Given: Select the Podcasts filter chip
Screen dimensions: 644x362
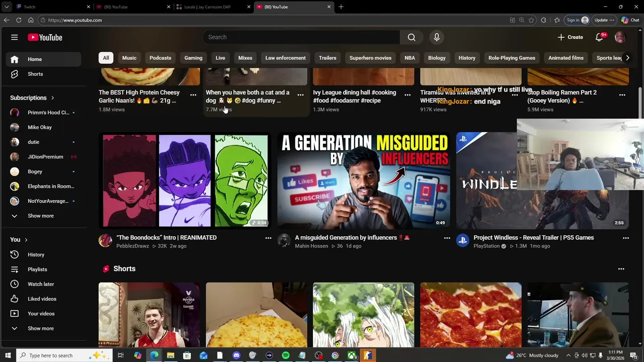Looking at the screenshot, I should (160, 58).
